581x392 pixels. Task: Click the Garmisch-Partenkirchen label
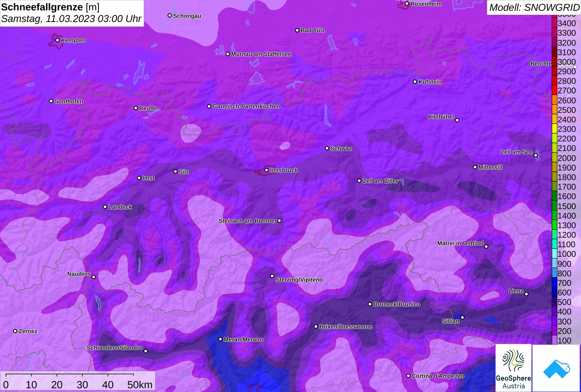click(246, 106)
